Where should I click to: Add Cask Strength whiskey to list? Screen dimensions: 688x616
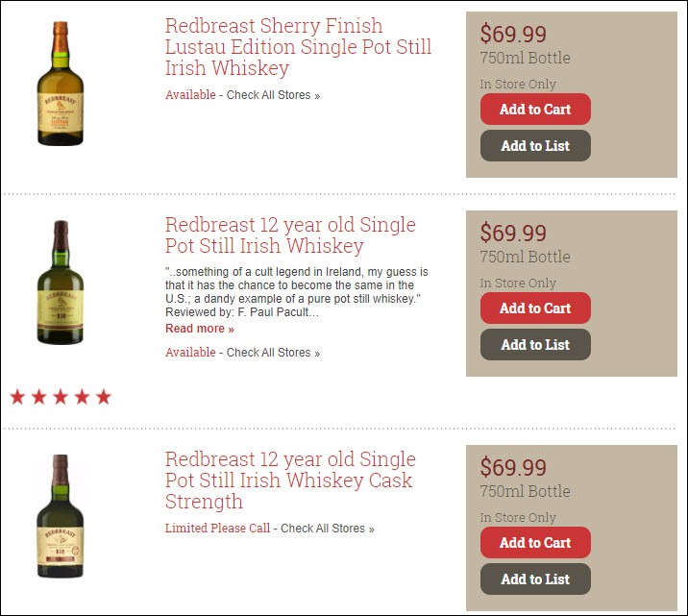pos(535,579)
